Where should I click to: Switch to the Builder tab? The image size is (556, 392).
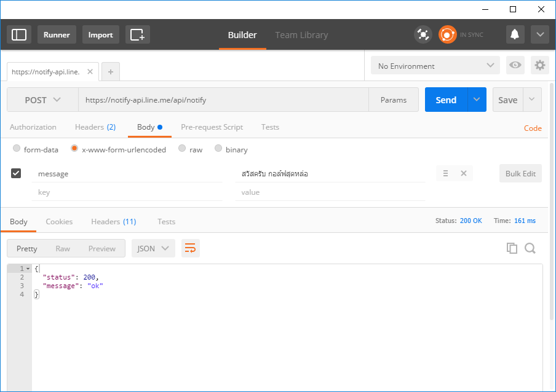click(x=242, y=34)
